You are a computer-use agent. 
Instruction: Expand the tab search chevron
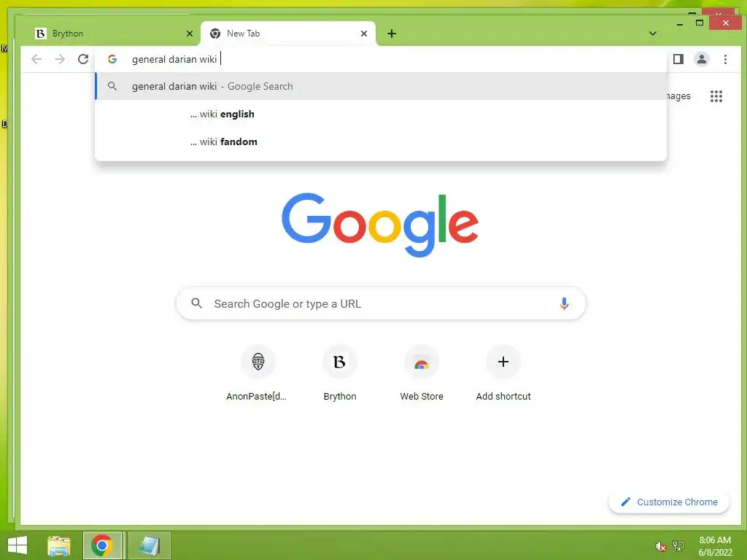[653, 34]
